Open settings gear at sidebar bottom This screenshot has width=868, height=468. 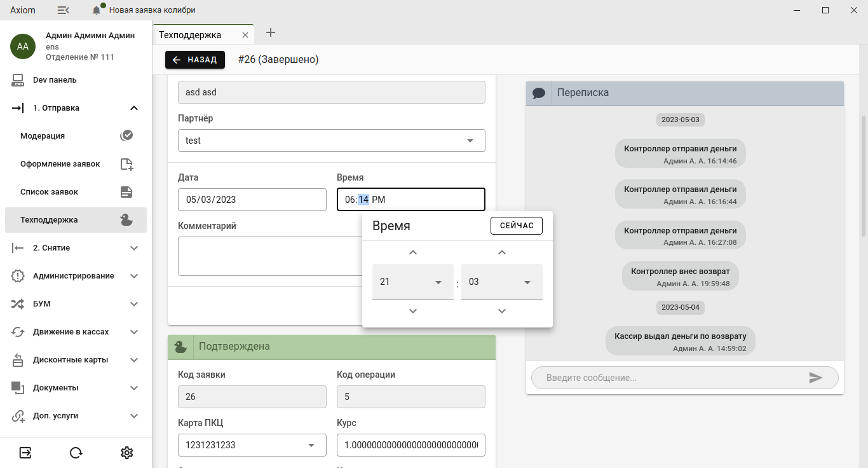[x=127, y=453]
